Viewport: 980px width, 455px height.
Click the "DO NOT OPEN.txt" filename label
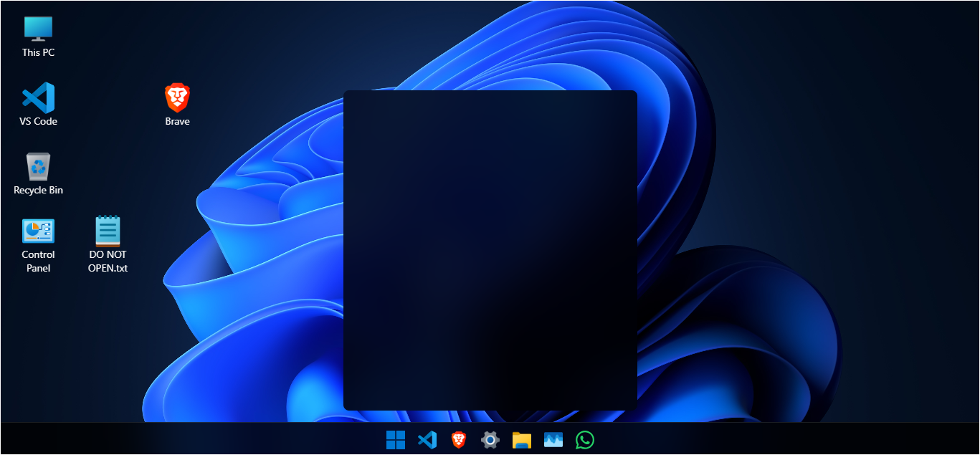click(x=108, y=261)
